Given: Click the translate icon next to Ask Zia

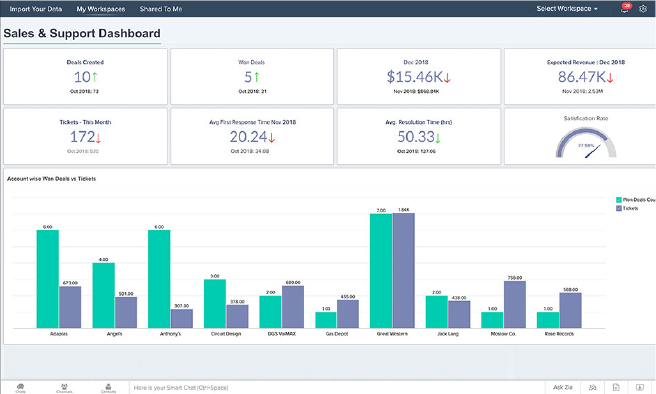Looking at the screenshot, I should coord(592,387).
